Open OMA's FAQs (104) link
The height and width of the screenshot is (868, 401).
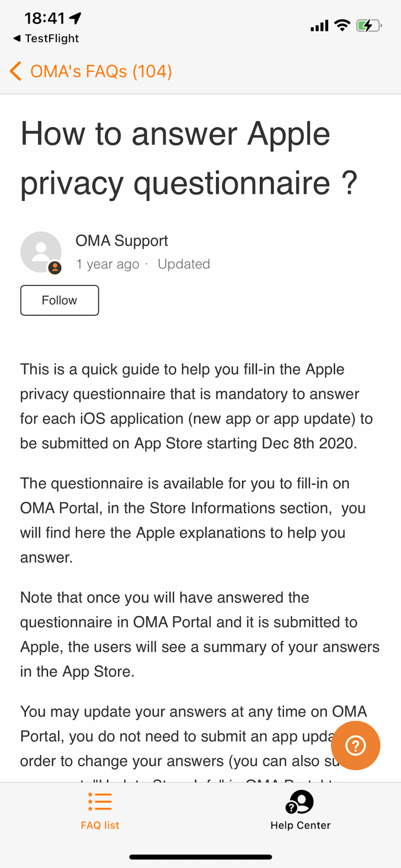tap(101, 71)
